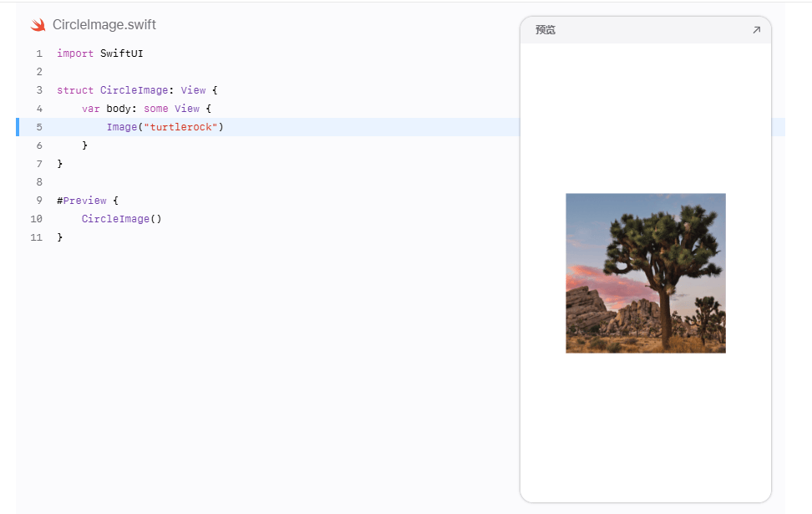Click the closing brace on line 7

(x=59, y=164)
